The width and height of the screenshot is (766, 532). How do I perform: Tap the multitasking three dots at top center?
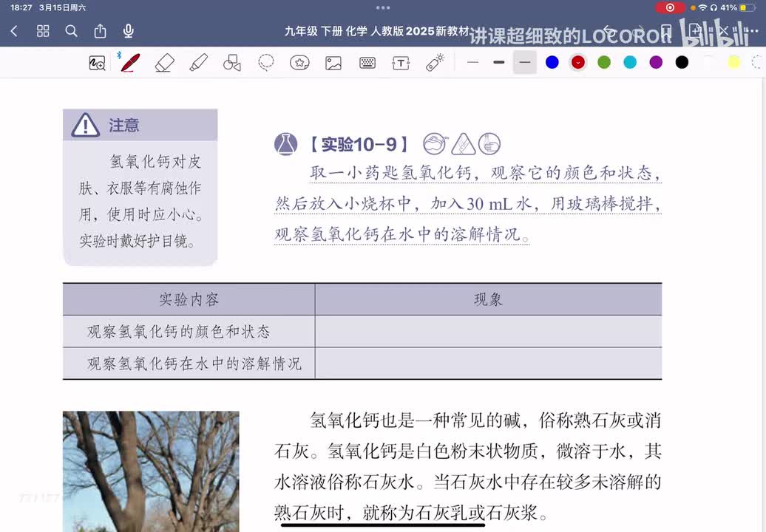[x=383, y=8]
